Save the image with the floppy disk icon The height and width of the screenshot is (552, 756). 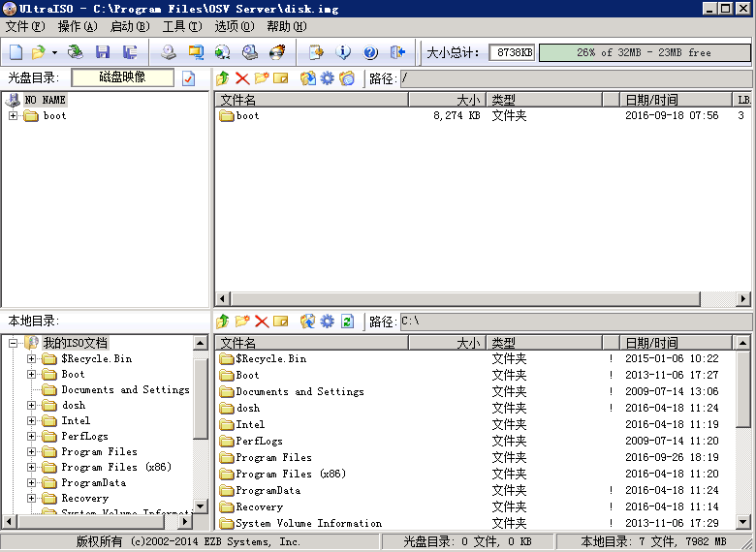tap(103, 52)
